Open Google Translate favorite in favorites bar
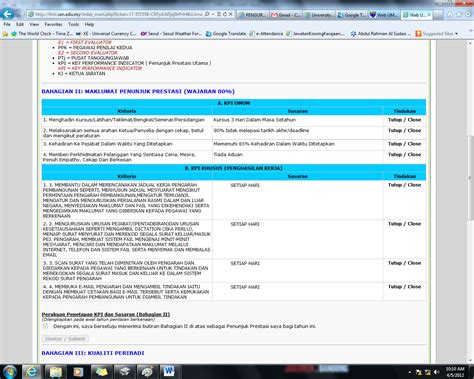474x379 pixels. [226, 34]
